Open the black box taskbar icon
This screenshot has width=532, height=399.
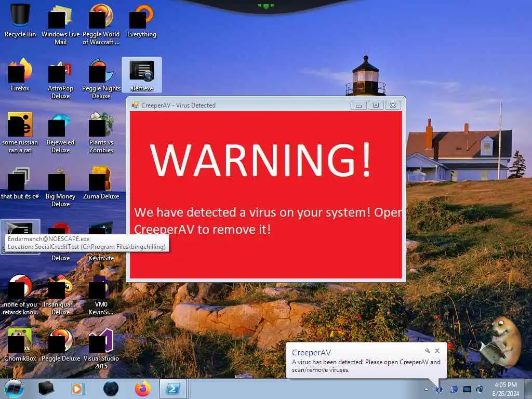coord(46,389)
